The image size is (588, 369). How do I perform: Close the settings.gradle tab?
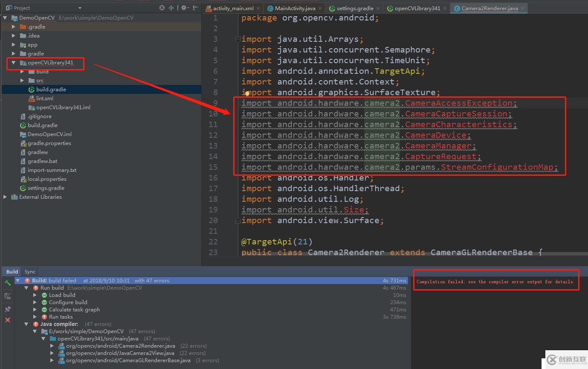click(379, 9)
